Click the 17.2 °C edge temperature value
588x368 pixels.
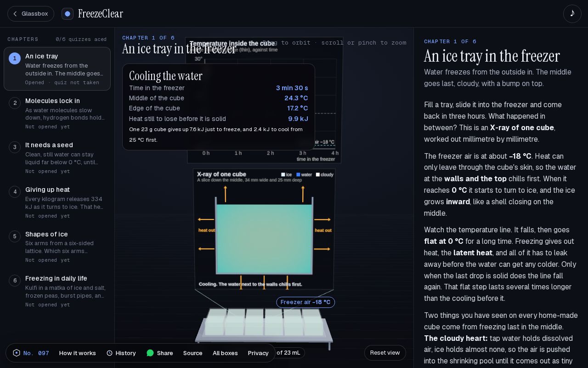(298, 108)
